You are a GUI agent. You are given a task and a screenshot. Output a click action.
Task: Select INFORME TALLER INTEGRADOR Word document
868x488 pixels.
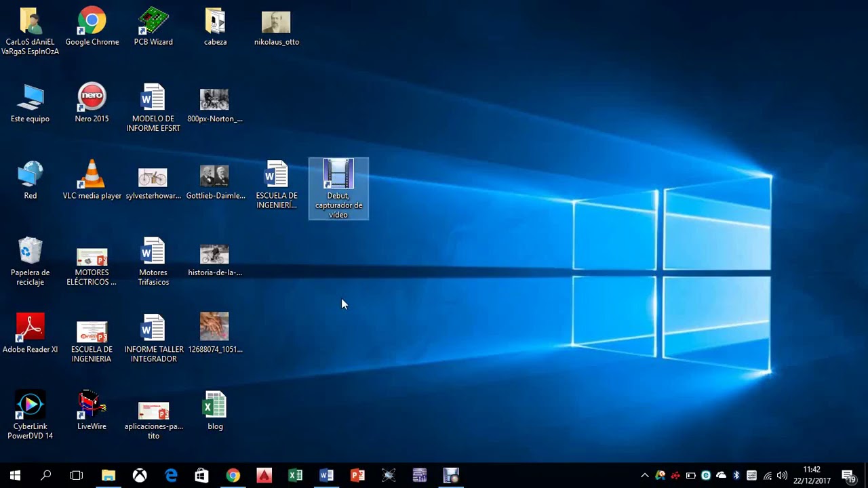153,339
